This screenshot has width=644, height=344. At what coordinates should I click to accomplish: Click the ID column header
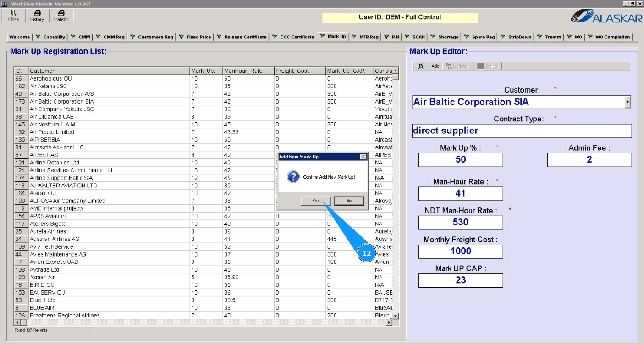pos(21,71)
